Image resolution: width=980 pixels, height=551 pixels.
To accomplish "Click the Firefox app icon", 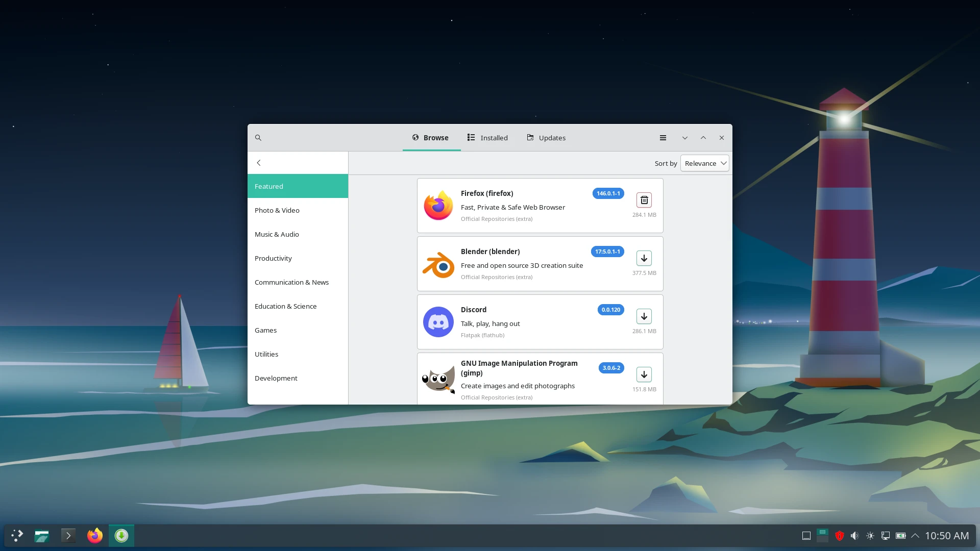I will pyautogui.click(x=438, y=206).
